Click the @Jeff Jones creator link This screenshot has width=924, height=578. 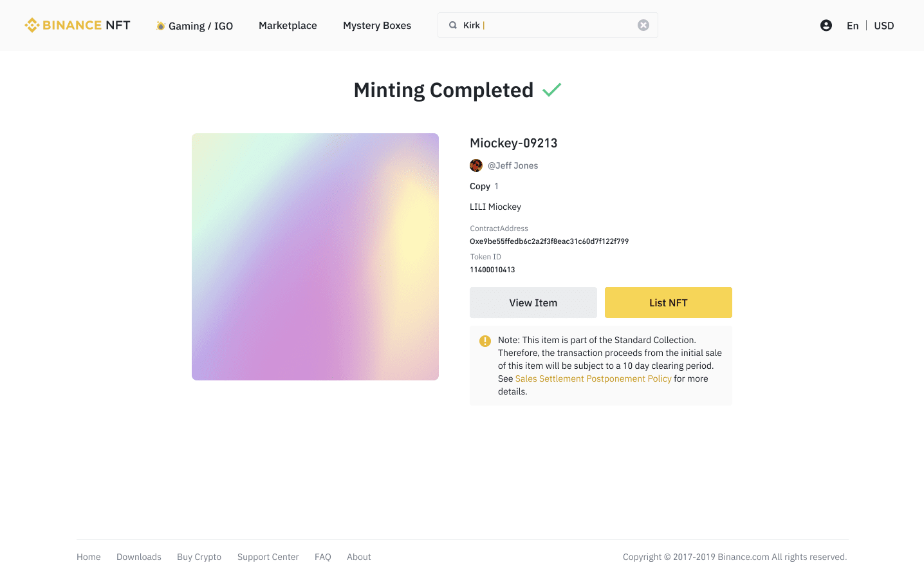coord(513,165)
